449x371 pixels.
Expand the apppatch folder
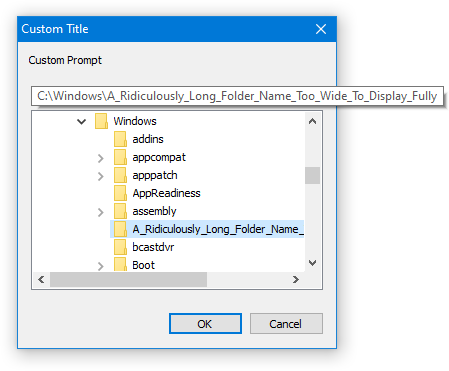[101, 176]
